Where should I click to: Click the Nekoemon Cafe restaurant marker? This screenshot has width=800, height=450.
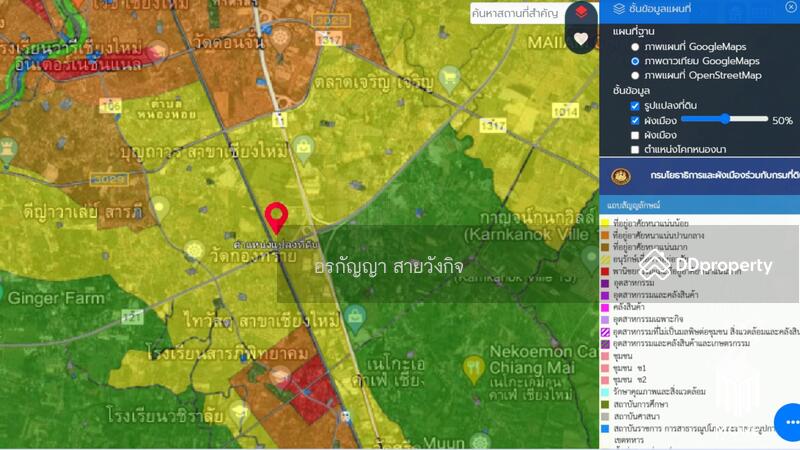(x=474, y=369)
